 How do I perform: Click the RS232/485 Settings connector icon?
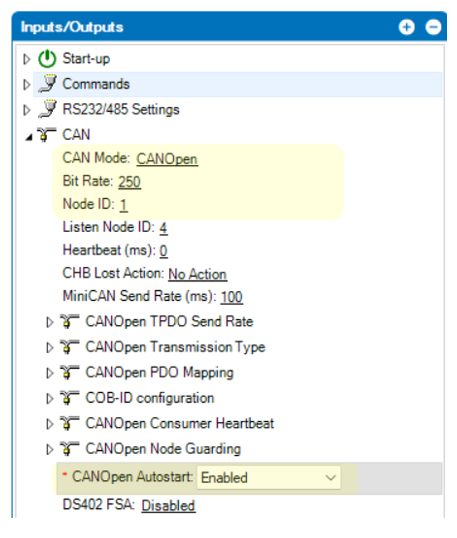tap(47, 109)
